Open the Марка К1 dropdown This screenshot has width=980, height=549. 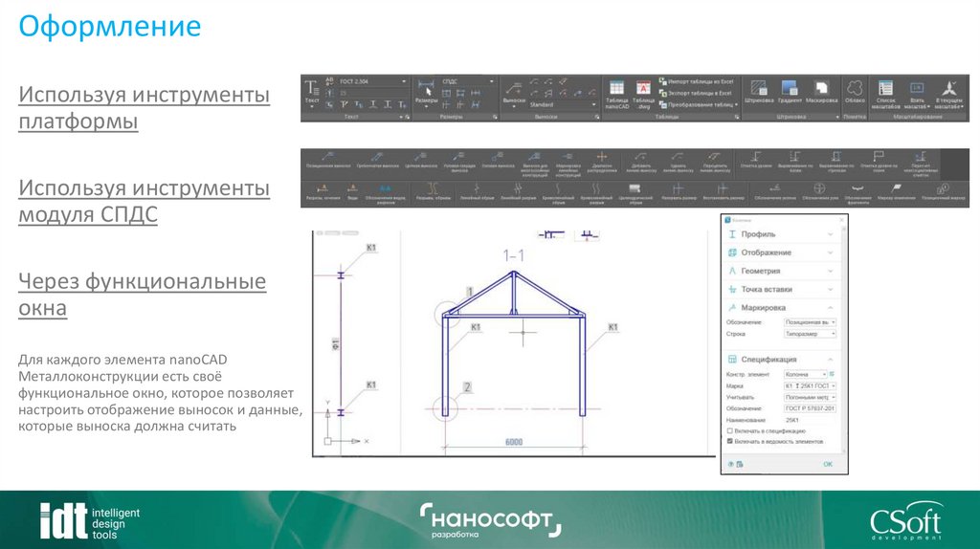810,386
